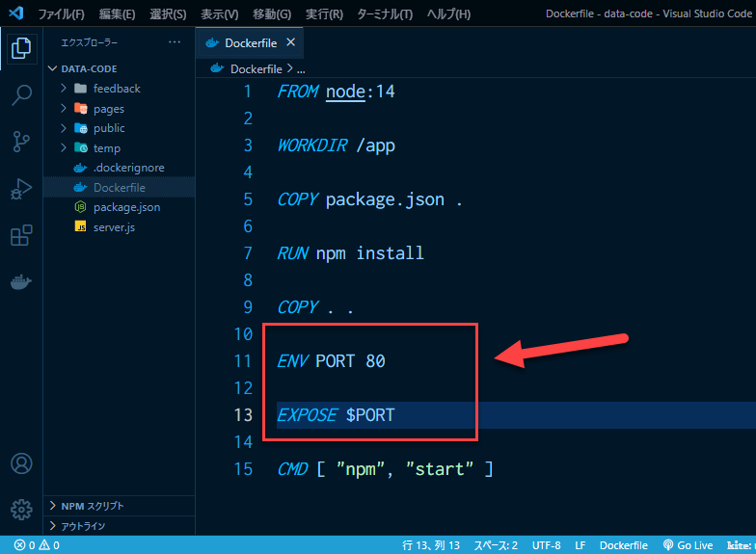Open the Docker view whale icon

[x=21, y=282]
